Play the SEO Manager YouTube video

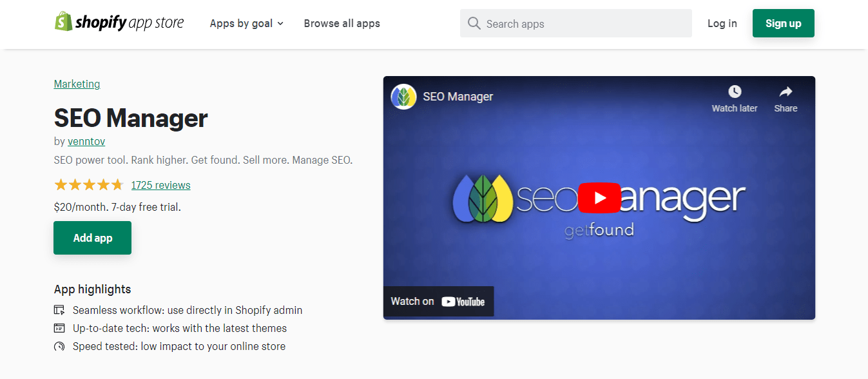(x=599, y=198)
